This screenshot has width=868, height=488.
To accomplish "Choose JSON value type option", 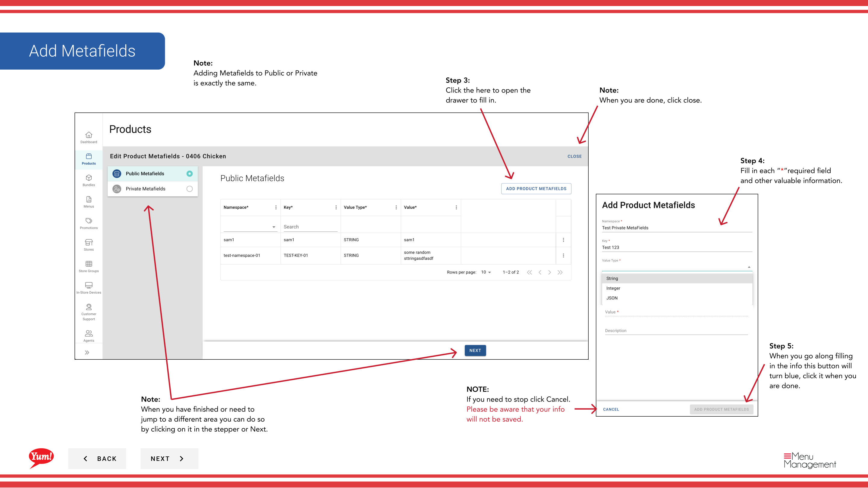I will click(677, 298).
